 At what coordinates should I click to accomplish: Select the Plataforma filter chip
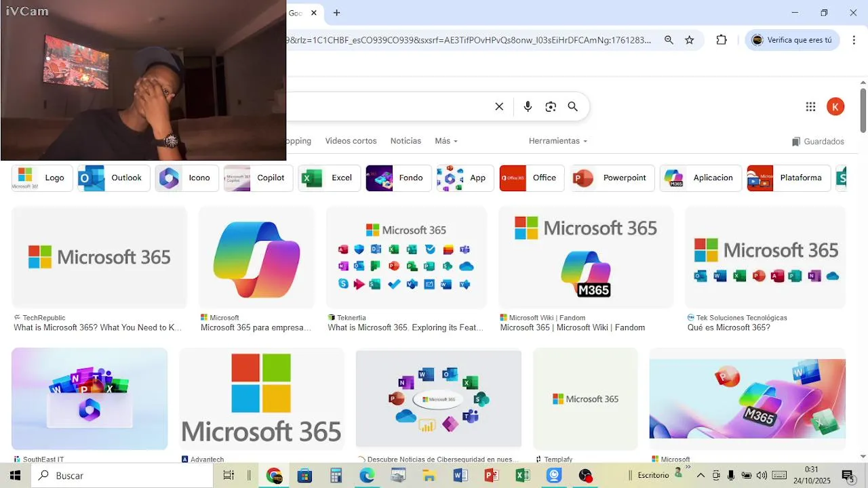pyautogui.click(x=789, y=178)
